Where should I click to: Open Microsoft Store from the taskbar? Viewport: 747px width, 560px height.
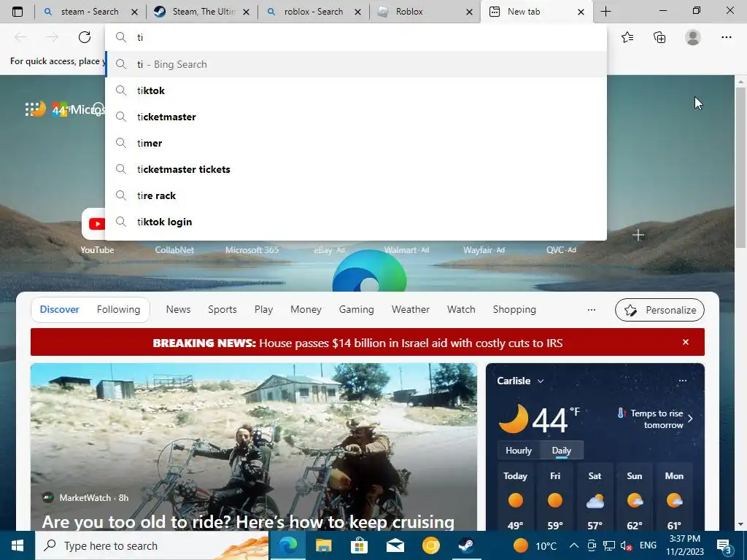pos(359,545)
